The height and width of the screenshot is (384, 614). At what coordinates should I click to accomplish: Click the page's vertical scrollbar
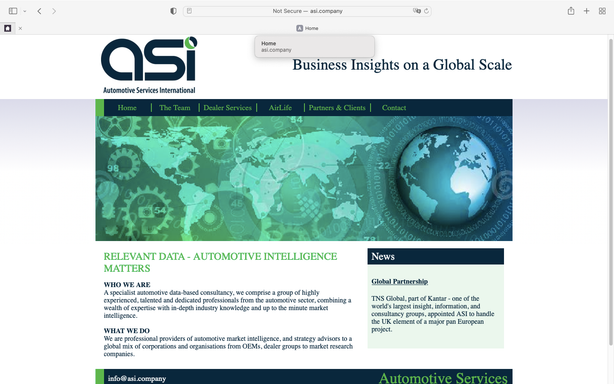(610, 192)
